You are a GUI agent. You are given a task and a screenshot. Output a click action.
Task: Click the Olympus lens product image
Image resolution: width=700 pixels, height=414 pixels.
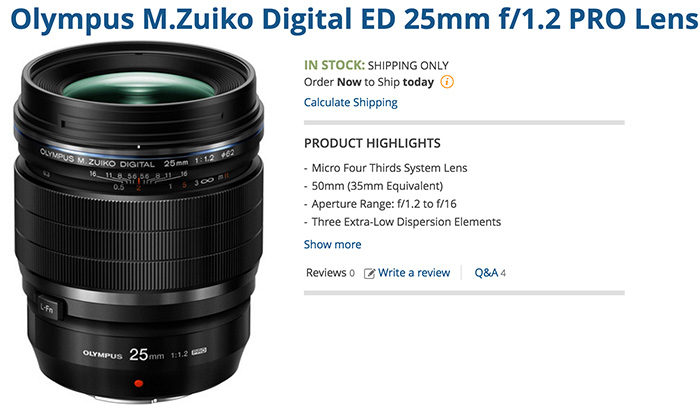[x=138, y=222]
